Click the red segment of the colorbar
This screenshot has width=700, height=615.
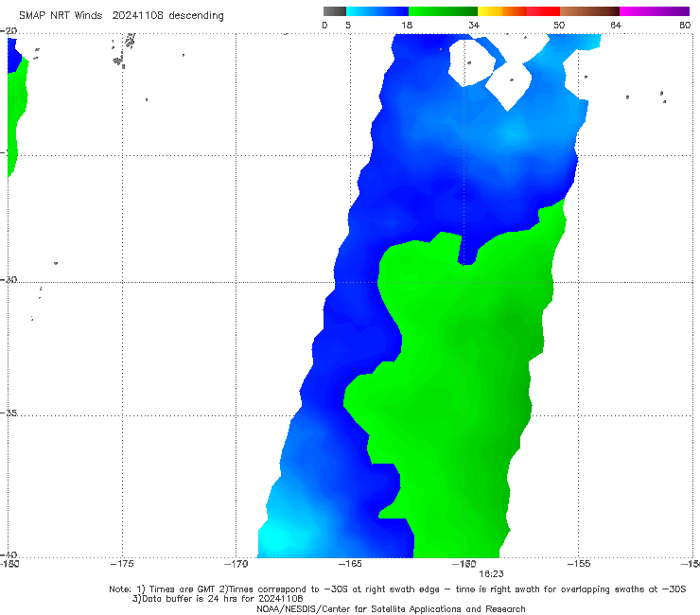pyautogui.click(x=543, y=11)
